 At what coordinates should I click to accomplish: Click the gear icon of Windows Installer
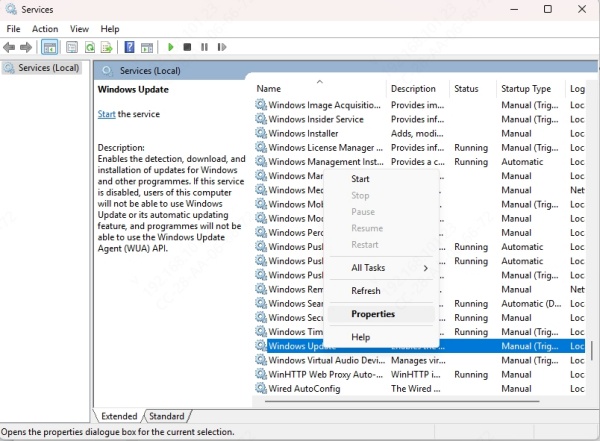261,133
